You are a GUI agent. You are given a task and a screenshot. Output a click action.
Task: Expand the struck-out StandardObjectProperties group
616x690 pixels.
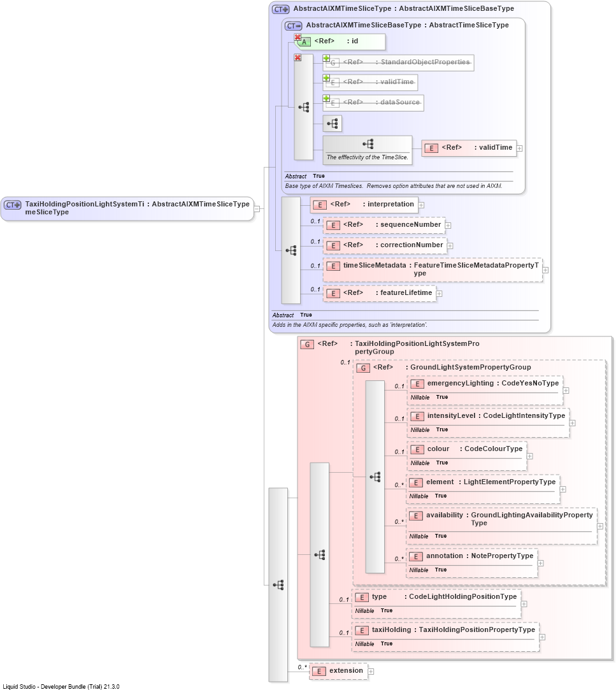[x=326, y=58]
